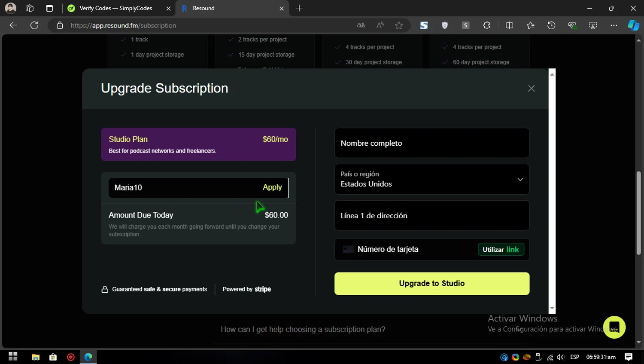Close the Upgrade Subscription dialog
Screen dimensions: 644x364
531,89
